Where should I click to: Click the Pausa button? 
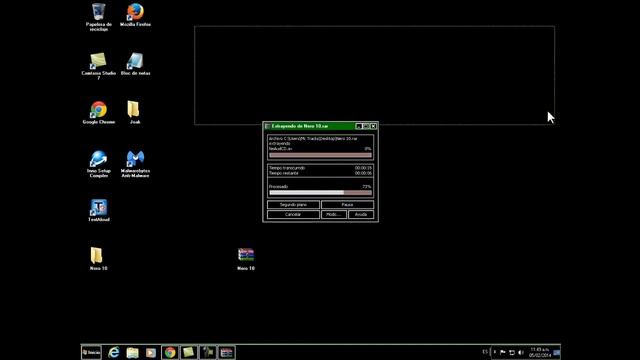click(x=347, y=204)
